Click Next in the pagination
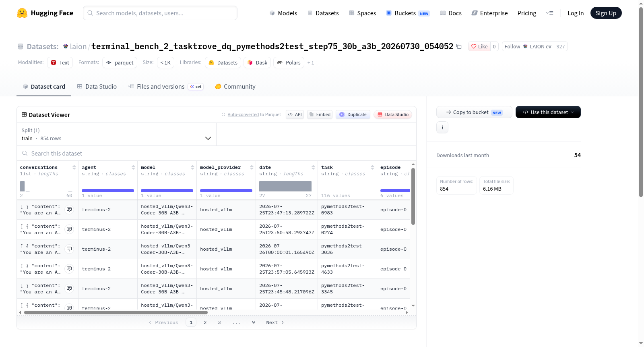644x347 pixels. (x=275, y=322)
